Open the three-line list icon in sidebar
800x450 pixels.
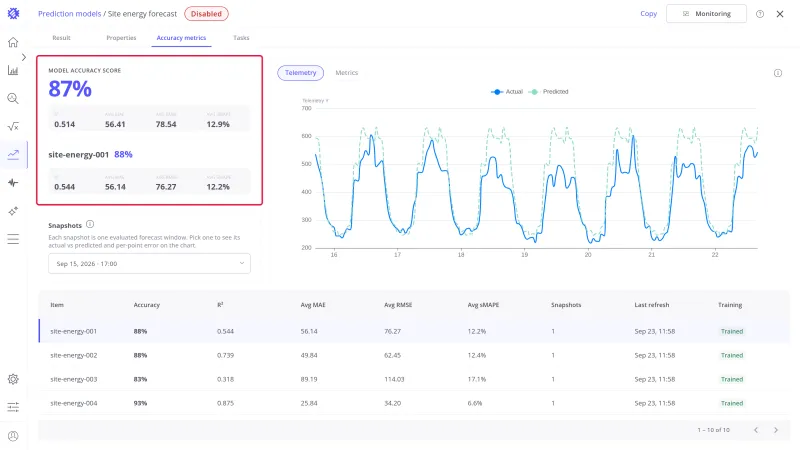click(13, 239)
